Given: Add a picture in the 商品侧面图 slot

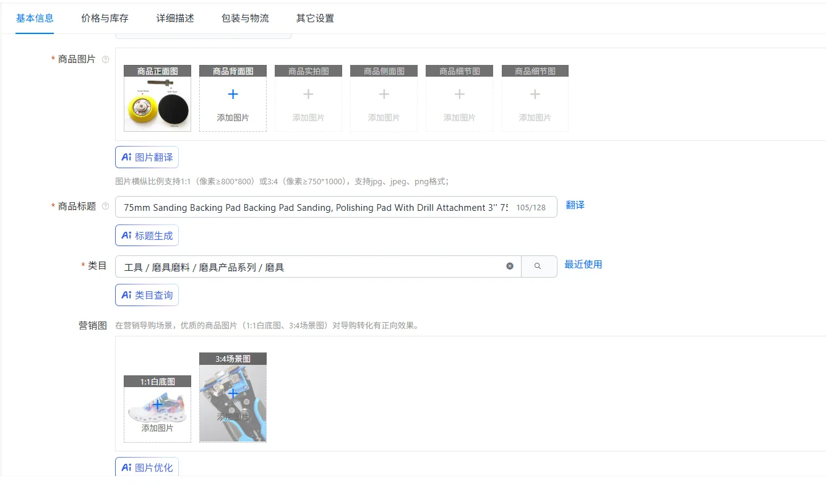Looking at the screenshot, I should pos(384,98).
